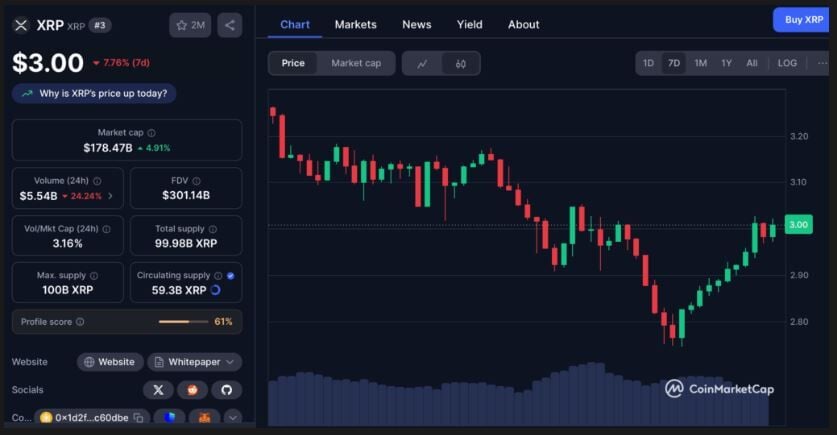Copy the contract address 0x1d2f...c60dbe
This screenshot has height=435, width=837.
click(138, 418)
